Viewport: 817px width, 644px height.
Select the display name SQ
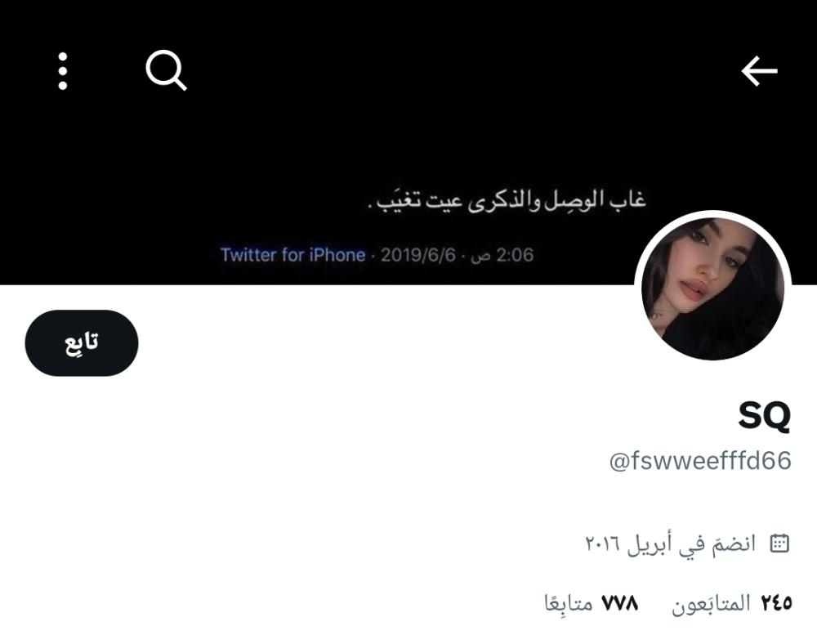point(765,415)
